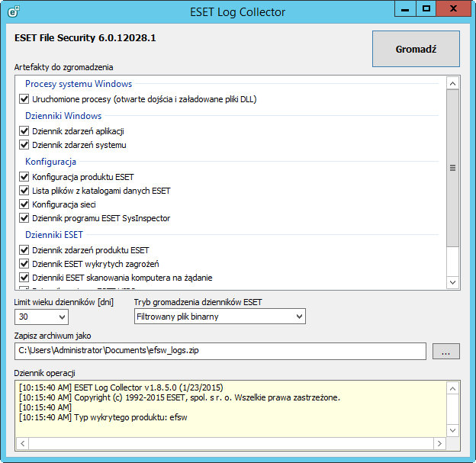Click the Procesy systemu Windows group header

point(79,83)
